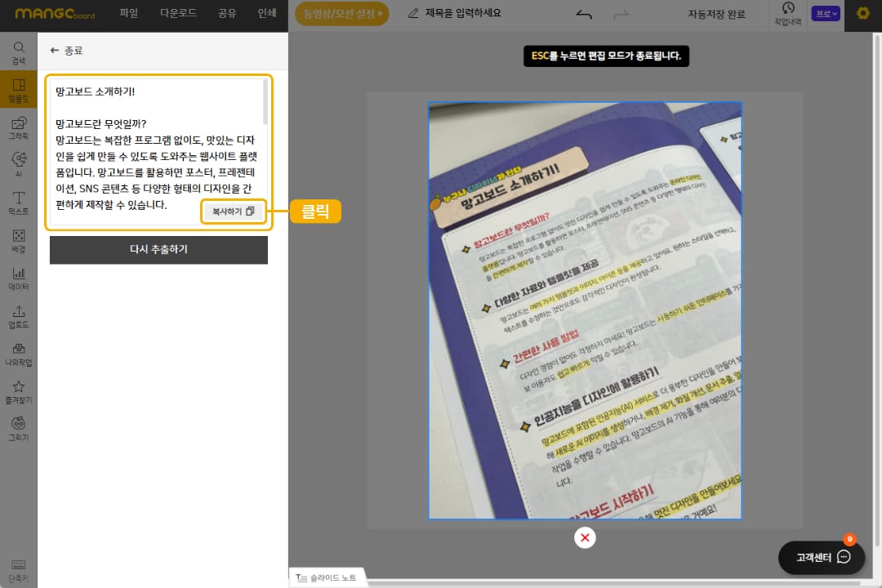Viewport: 882px width, 588px height.
Task: Open the 인쇄 print menu
Action: (x=266, y=13)
